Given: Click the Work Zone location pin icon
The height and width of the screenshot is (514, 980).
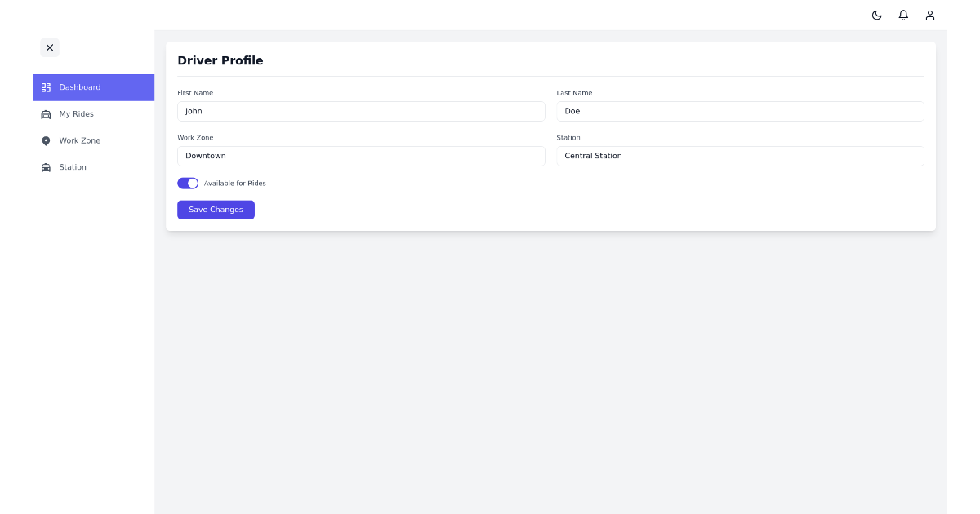Looking at the screenshot, I should pos(47,140).
